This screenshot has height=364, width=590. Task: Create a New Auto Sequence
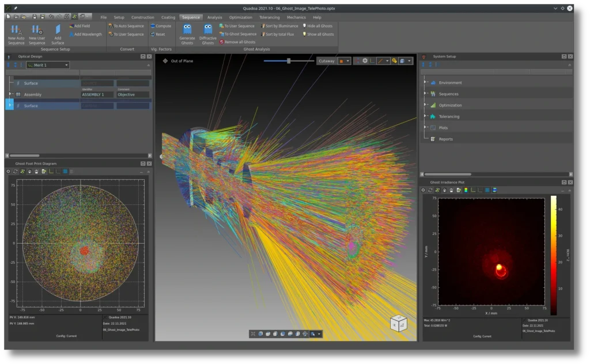click(x=16, y=30)
